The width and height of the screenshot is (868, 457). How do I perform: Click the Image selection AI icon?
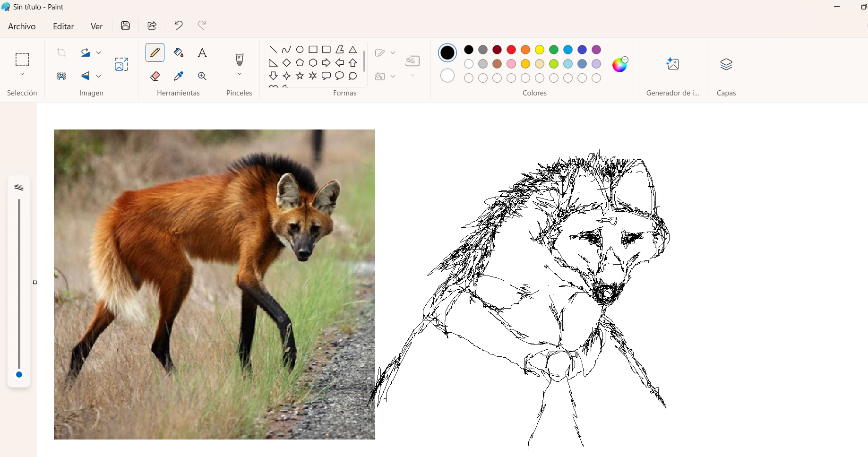[x=121, y=64]
